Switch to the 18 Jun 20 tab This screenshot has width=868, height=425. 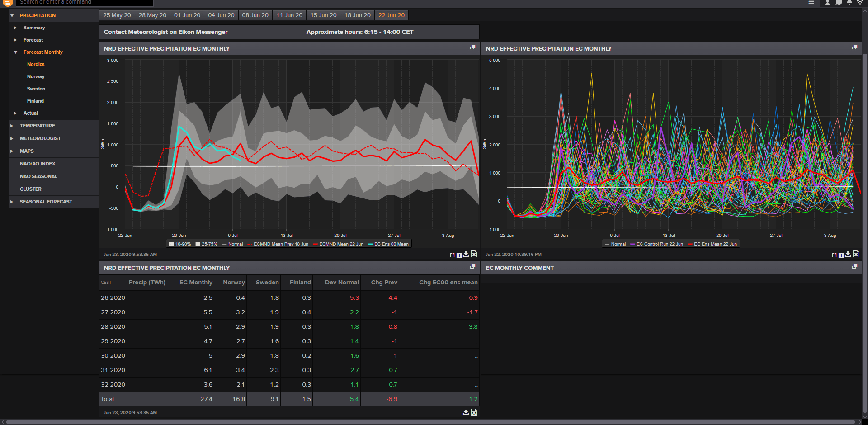357,15
